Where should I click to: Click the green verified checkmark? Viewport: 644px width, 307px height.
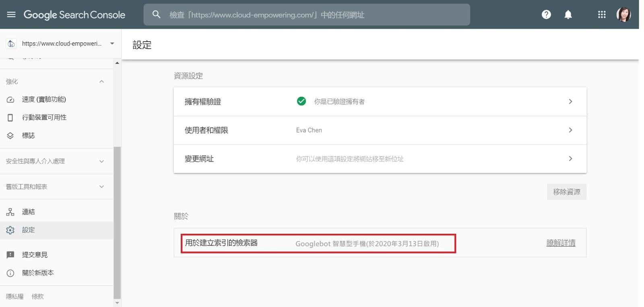[301, 101]
